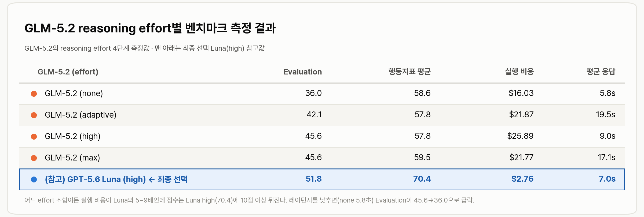
Task: Click the 'GLM-5.2 (effort)' column header
Action: 68,72
